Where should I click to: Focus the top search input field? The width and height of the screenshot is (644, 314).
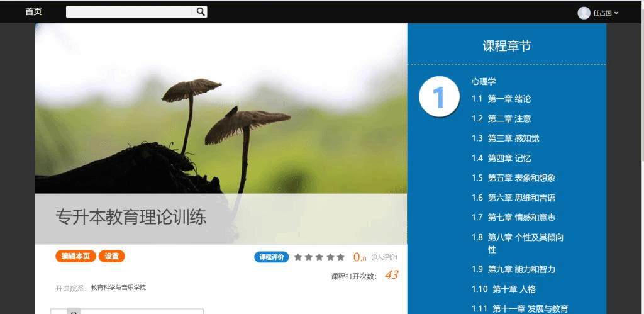130,12
